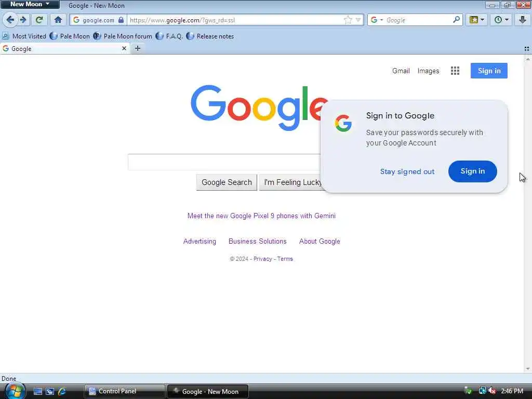The width and height of the screenshot is (532, 399).
Task: Click the Business Solutions link
Action: pyautogui.click(x=258, y=241)
